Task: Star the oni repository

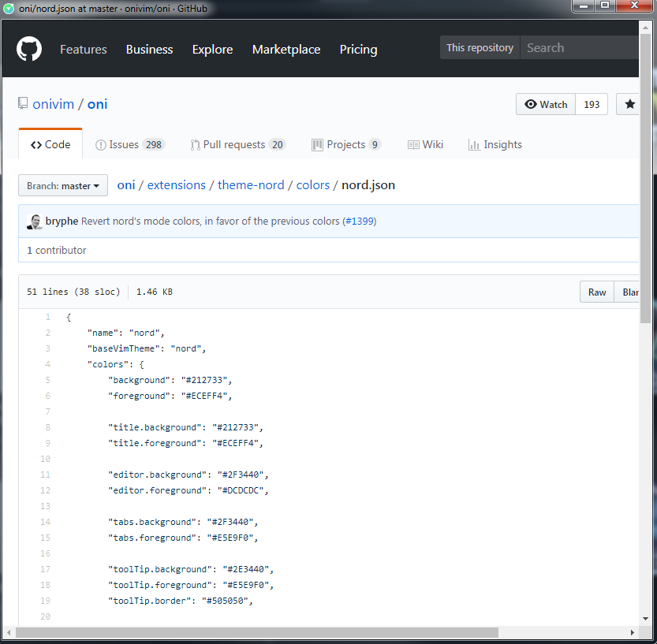Action: 629,104
